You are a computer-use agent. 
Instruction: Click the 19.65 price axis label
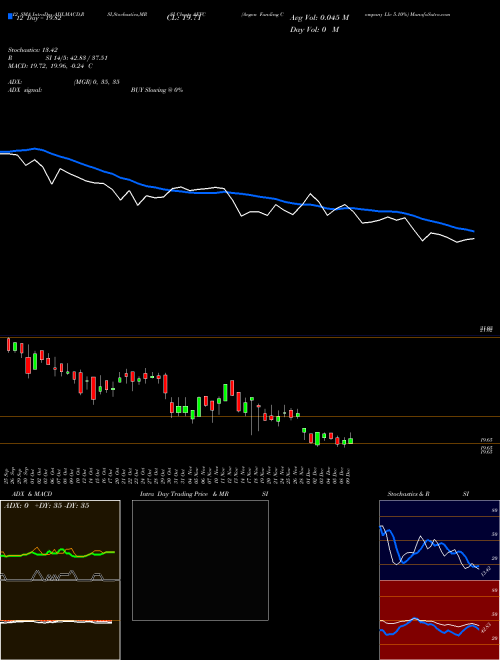(x=487, y=439)
